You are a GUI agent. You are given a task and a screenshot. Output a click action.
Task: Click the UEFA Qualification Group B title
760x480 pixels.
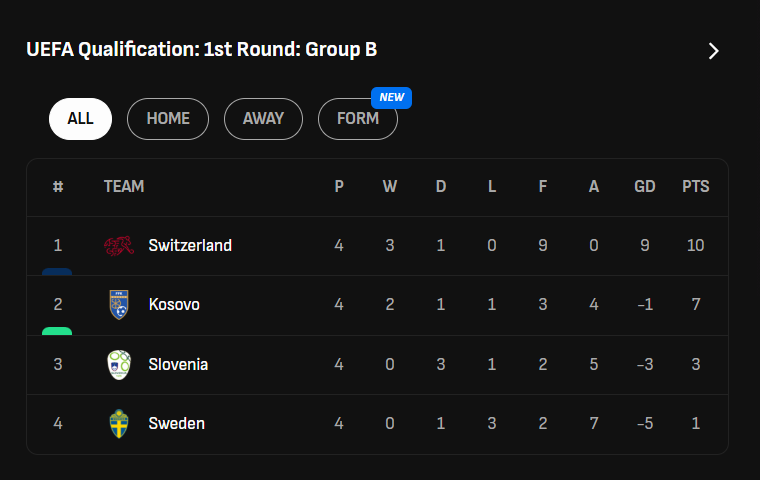click(x=201, y=50)
